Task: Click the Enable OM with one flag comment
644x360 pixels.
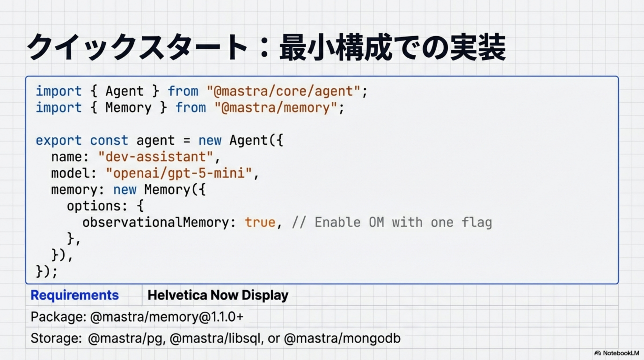Action: 392,222
